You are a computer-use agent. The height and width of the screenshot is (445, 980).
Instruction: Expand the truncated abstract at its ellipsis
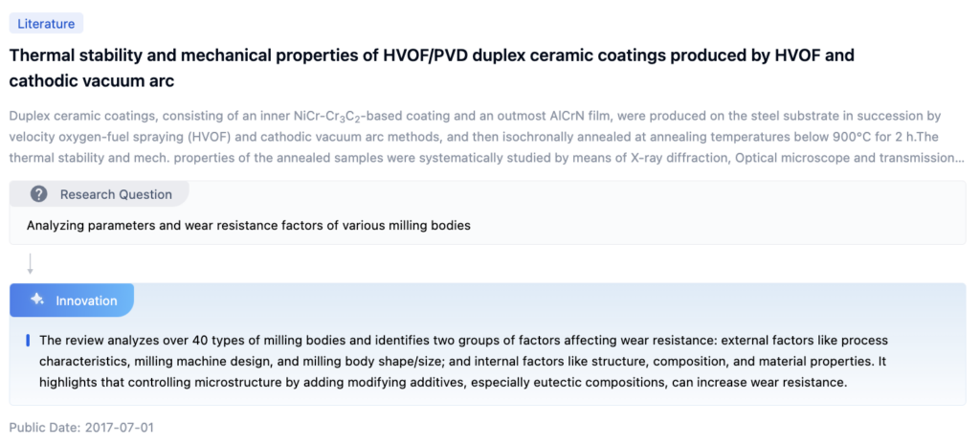click(958, 158)
